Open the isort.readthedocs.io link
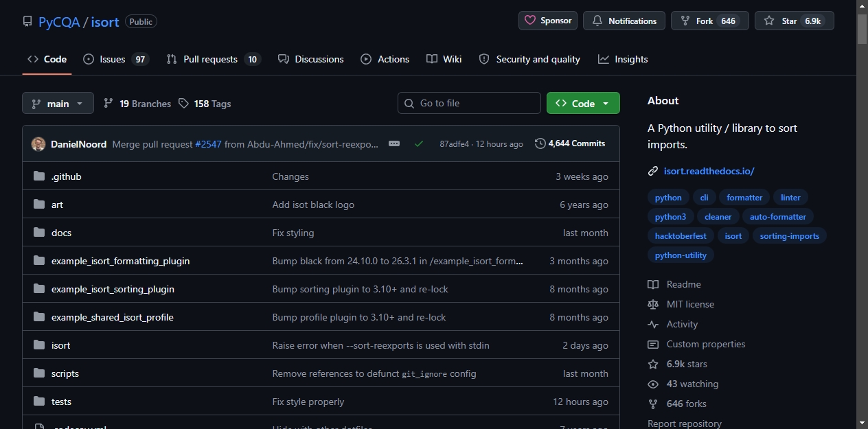Image resolution: width=868 pixels, height=429 pixels. (x=709, y=171)
